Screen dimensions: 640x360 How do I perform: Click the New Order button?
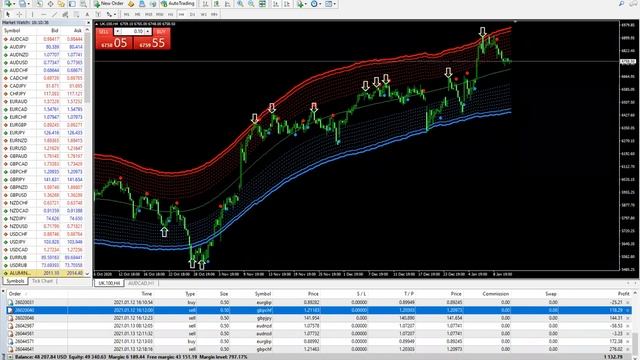(109, 4)
